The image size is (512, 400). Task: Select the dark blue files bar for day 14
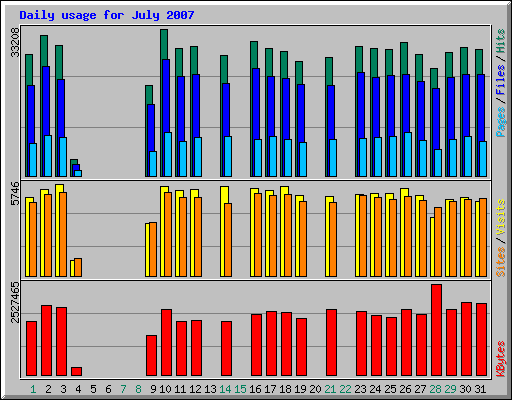coord(226,110)
